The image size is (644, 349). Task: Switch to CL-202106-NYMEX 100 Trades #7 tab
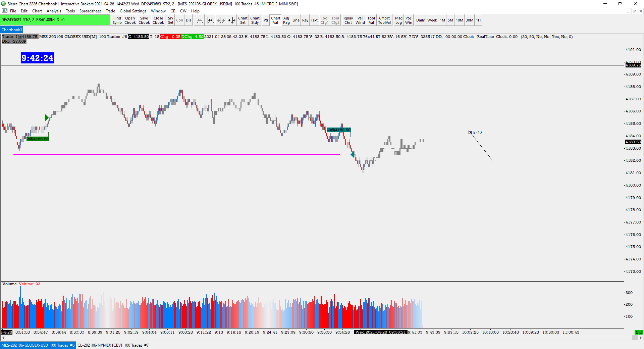click(113, 345)
